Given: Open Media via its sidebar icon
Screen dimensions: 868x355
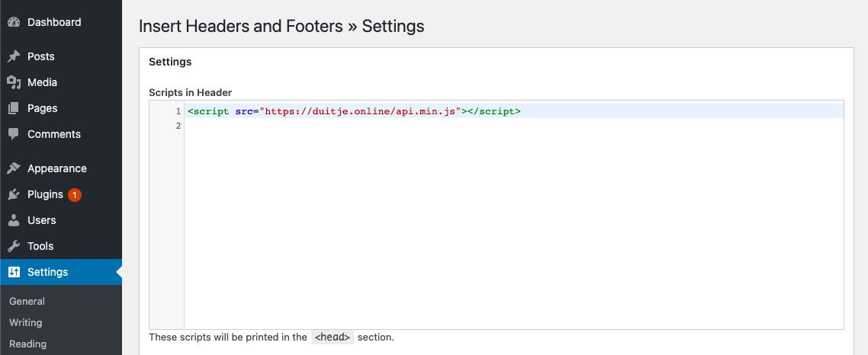Looking at the screenshot, I should [14, 82].
